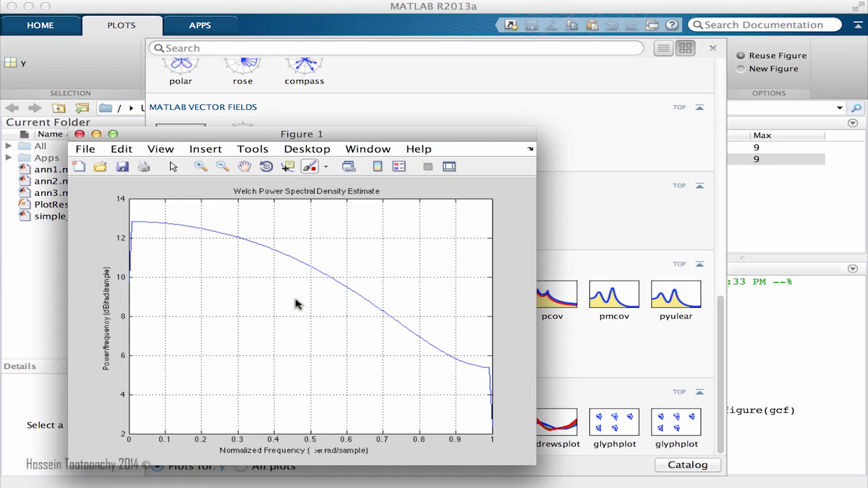This screenshot has width=868, height=488.
Task: Open the Help menu in Figure 1
Action: 418,149
